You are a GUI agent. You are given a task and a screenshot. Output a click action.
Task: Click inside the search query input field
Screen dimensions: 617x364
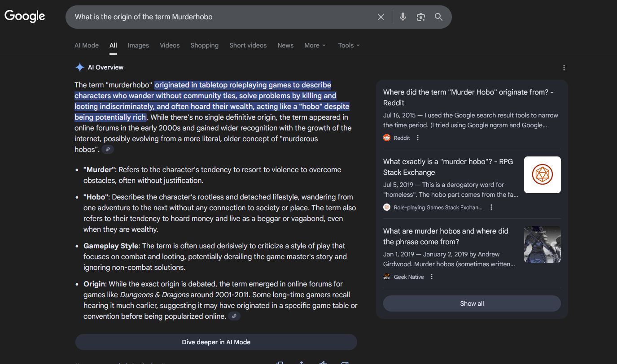(x=222, y=17)
